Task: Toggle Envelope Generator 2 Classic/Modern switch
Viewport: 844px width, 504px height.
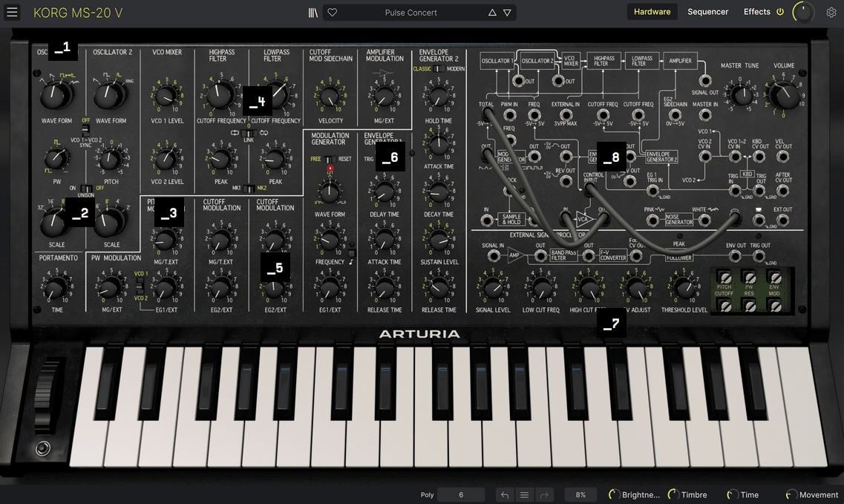Action: [x=439, y=69]
